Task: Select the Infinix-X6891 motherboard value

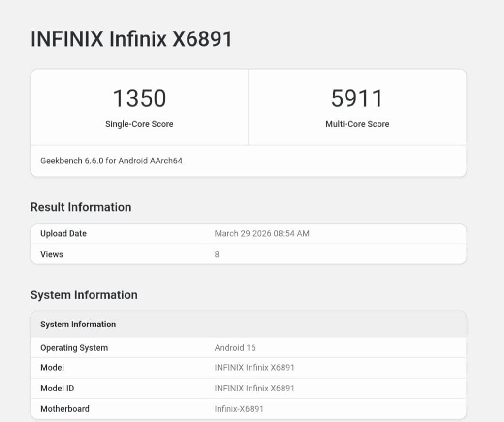Action: click(x=239, y=409)
